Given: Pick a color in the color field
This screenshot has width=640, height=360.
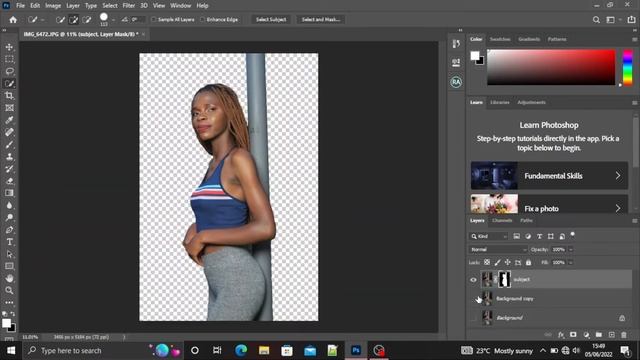Looking at the screenshot, I should tap(551, 67).
